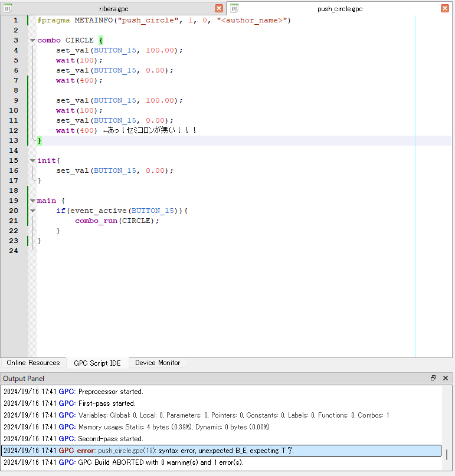Click set_val line inside init block
This screenshot has width=455, height=476.
click(114, 170)
